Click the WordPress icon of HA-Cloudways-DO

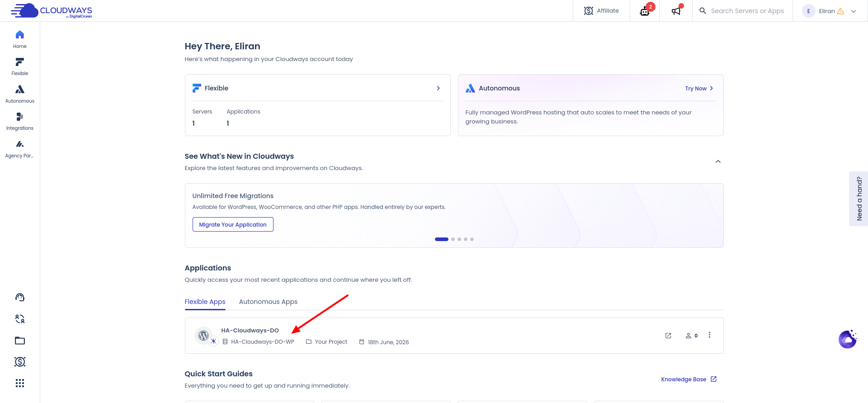coord(203,336)
